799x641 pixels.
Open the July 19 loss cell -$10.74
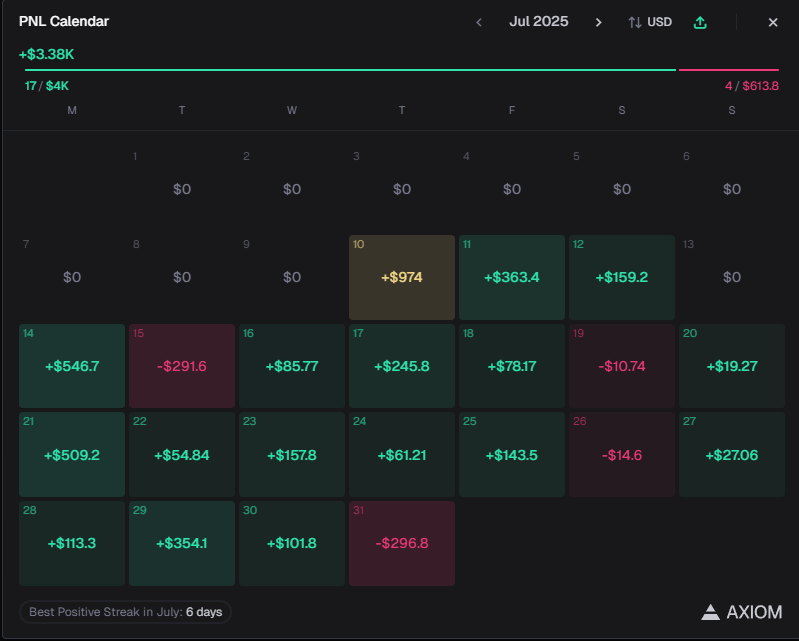point(622,366)
